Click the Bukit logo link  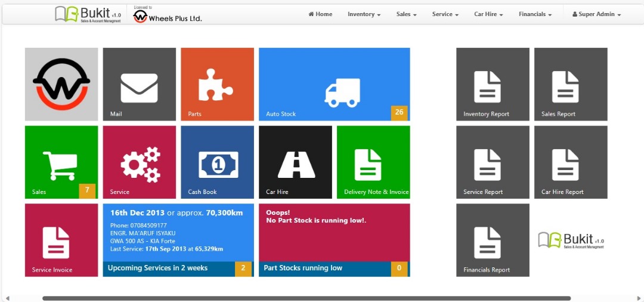coord(88,14)
